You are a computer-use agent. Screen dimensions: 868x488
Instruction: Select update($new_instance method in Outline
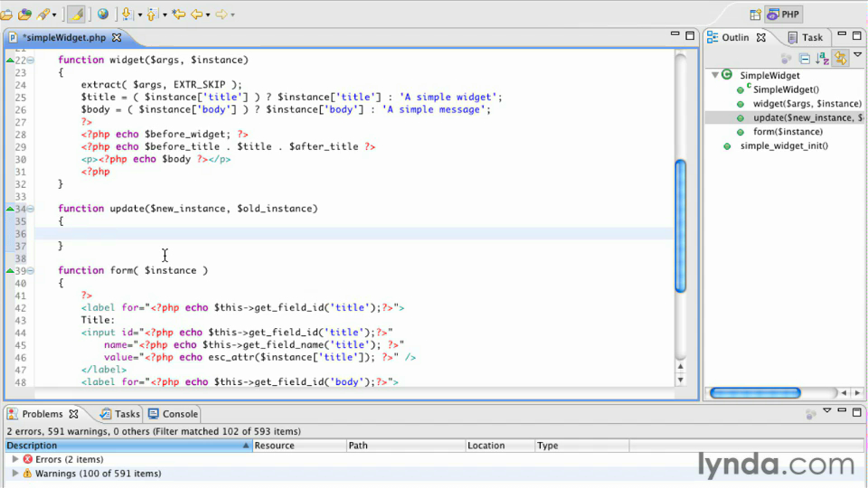coord(808,117)
